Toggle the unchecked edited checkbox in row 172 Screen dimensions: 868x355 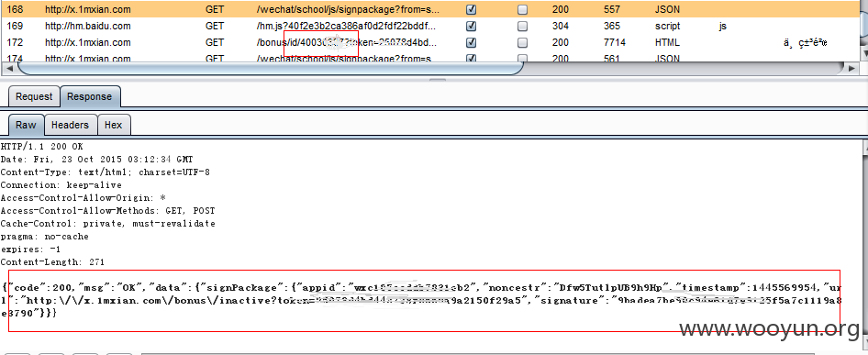(522, 42)
